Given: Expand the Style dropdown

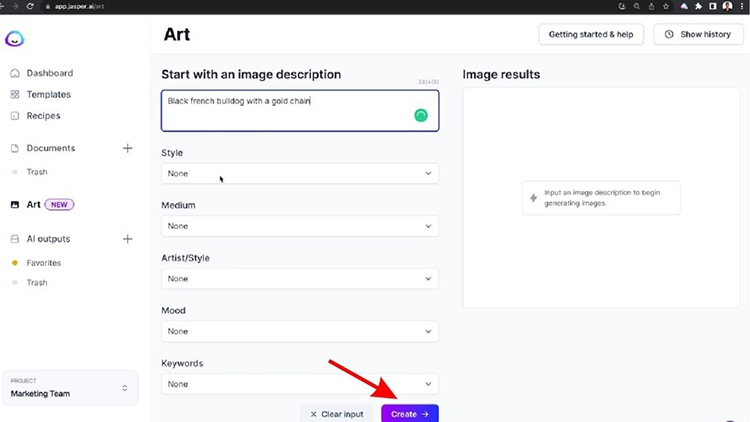Looking at the screenshot, I should click(x=300, y=173).
